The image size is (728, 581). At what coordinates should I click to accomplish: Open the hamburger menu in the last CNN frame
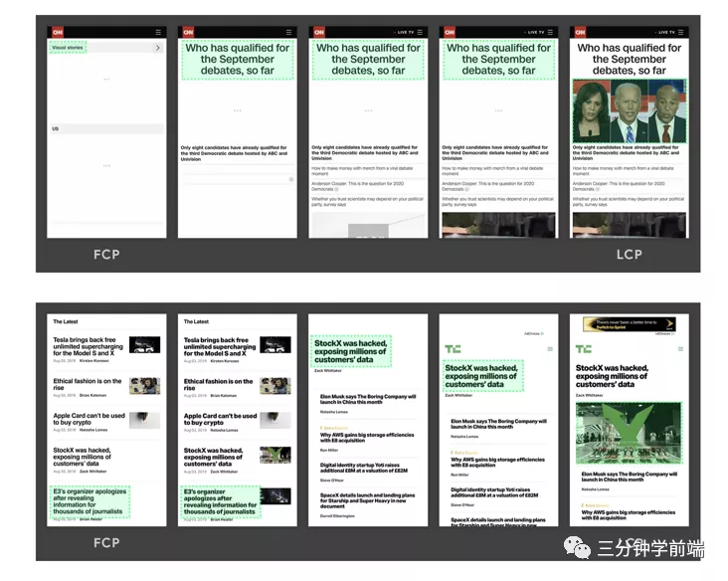[x=680, y=32]
